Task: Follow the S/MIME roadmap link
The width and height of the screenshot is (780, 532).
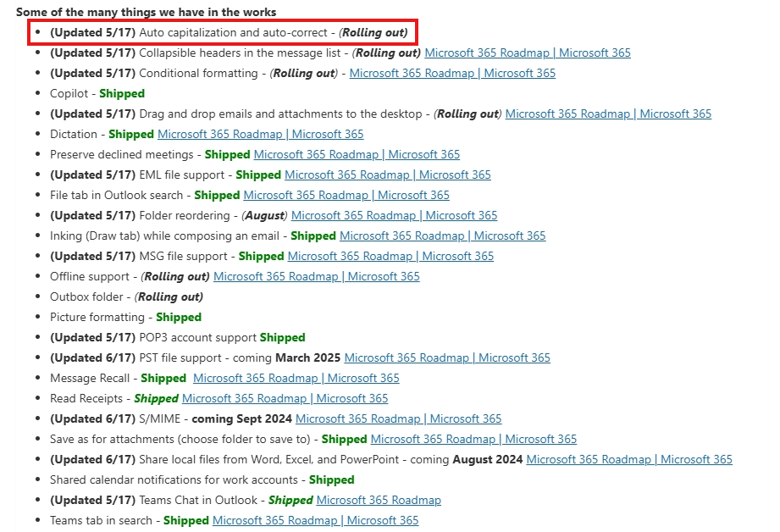Action: click(398, 418)
